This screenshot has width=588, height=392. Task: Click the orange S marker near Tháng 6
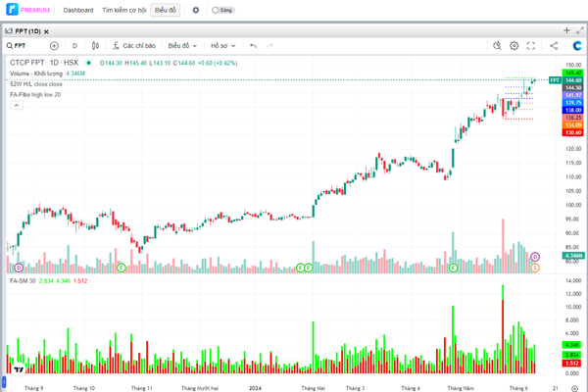pyautogui.click(x=535, y=268)
